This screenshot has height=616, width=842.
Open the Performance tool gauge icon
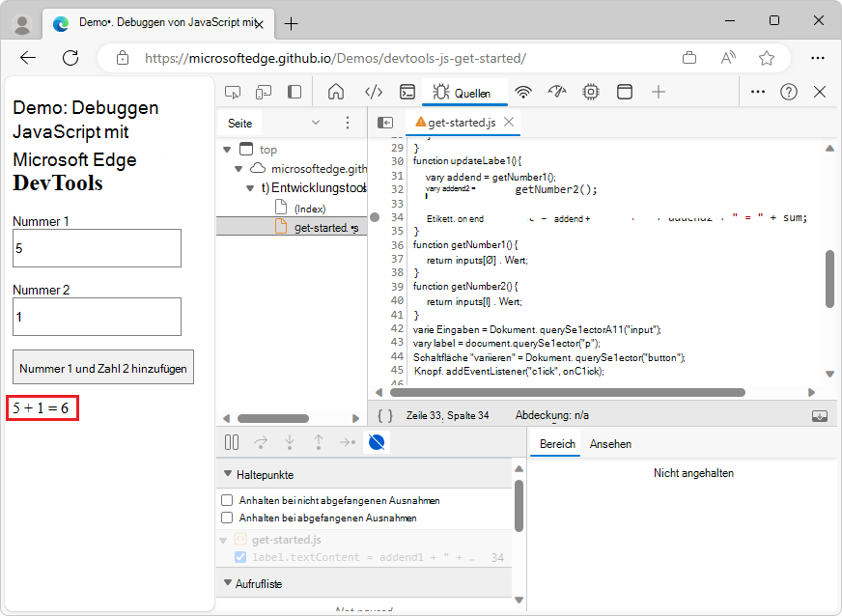557,93
